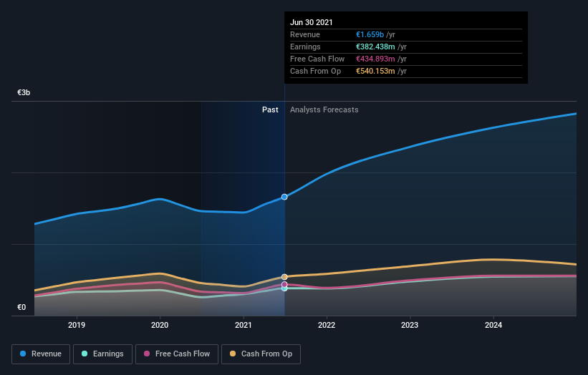588x375 pixels.
Task: Select the Earnings data point marker
Action: pos(284,288)
